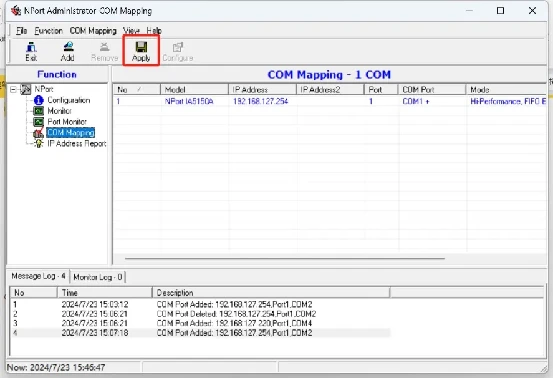This screenshot has height=380, width=554.
Task: Click the Configure toolbar icon
Action: pyautogui.click(x=178, y=51)
